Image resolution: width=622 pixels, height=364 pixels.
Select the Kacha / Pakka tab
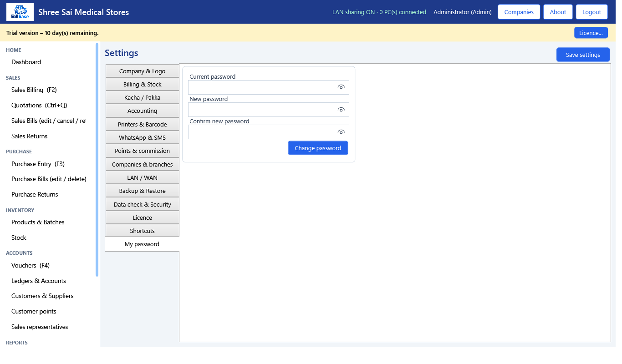click(x=143, y=98)
